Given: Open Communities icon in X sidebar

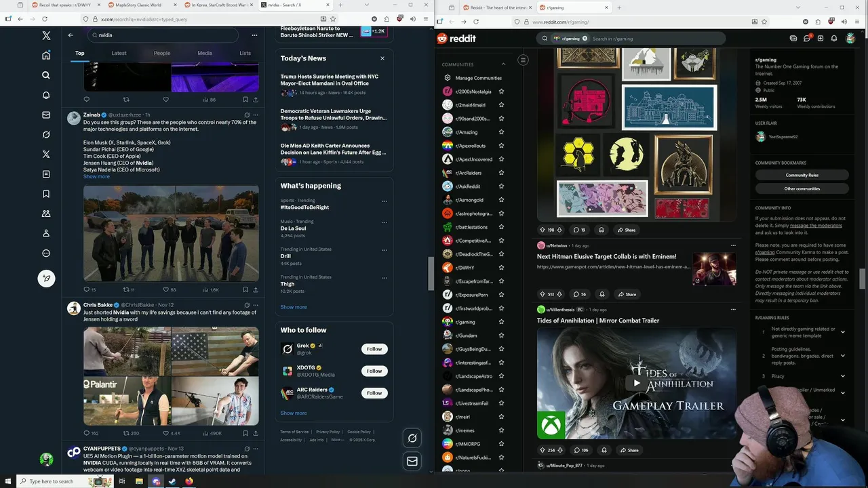Looking at the screenshot, I should (46, 213).
